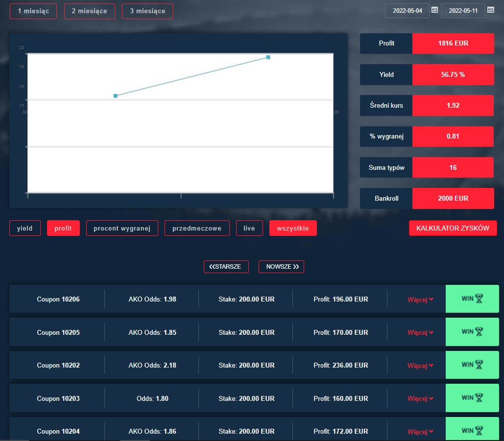
Task: Select the 1 miesiąc time range
Action: click(33, 11)
